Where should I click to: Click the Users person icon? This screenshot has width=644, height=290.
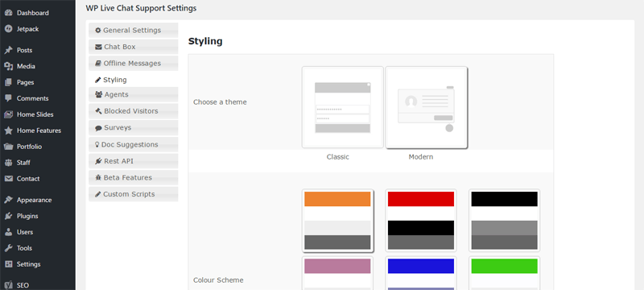(8, 232)
